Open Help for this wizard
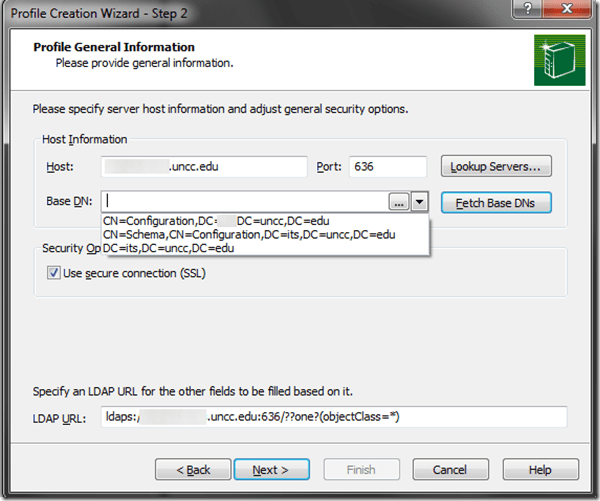600x501 pixels. click(x=539, y=469)
